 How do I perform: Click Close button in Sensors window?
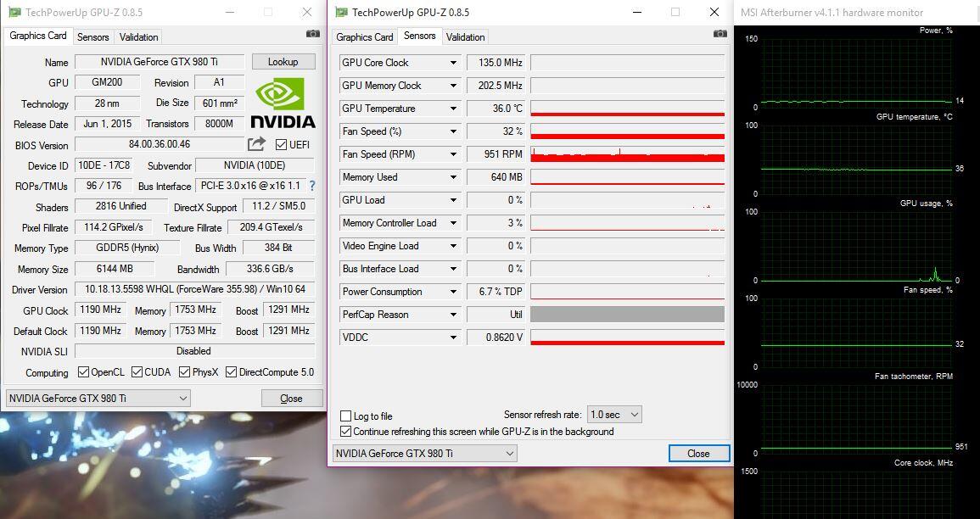(x=699, y=454)
